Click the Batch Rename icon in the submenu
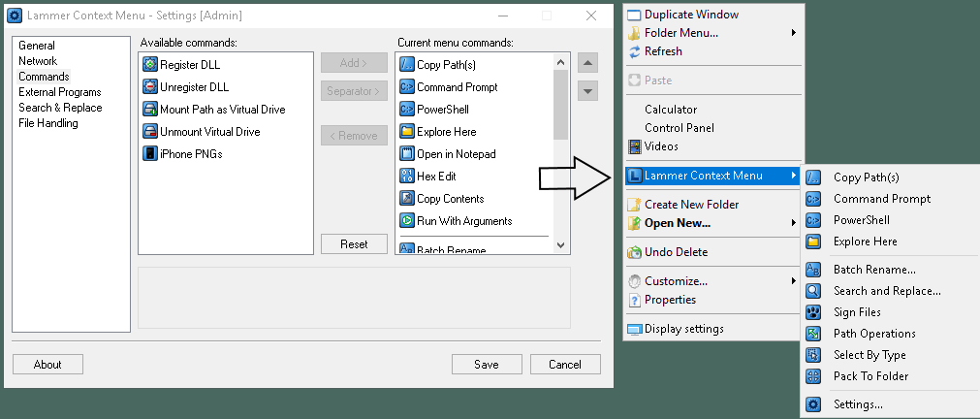The image size is (980, 419). (x=813, y=270)
